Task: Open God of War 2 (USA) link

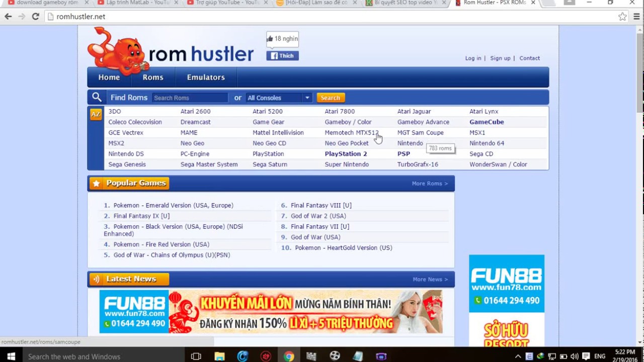Action: (x=318, y=216)
